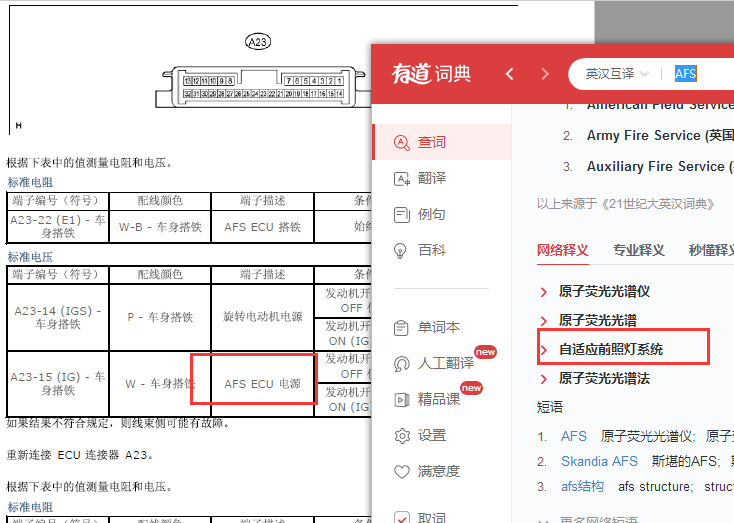
Task: Open the 满意度 feedback item
Action: 427,471
